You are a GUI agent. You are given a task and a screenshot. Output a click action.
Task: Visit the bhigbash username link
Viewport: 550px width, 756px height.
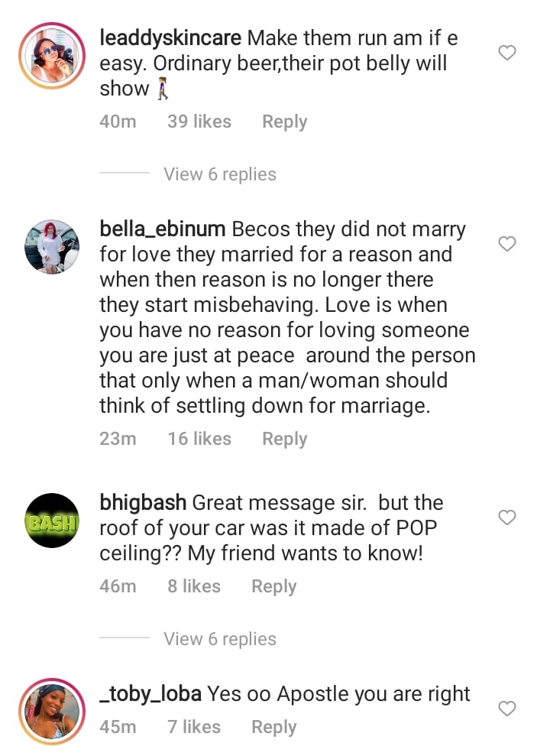tap(143, 503)
